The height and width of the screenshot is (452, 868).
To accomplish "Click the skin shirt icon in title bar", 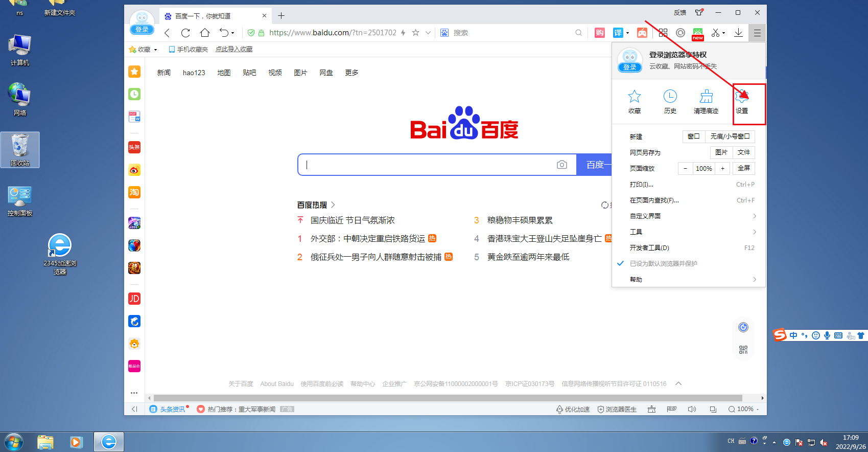I will point(699,12).
